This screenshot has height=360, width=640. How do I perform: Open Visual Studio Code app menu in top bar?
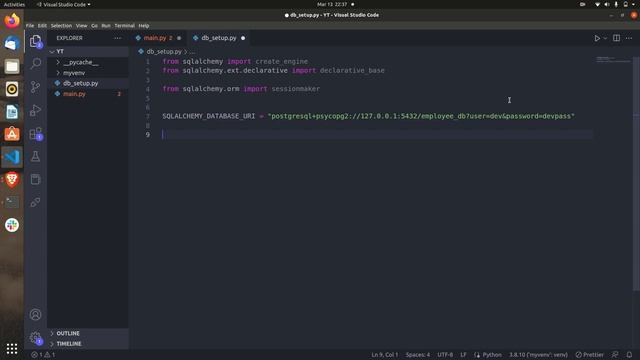point(64,4)
